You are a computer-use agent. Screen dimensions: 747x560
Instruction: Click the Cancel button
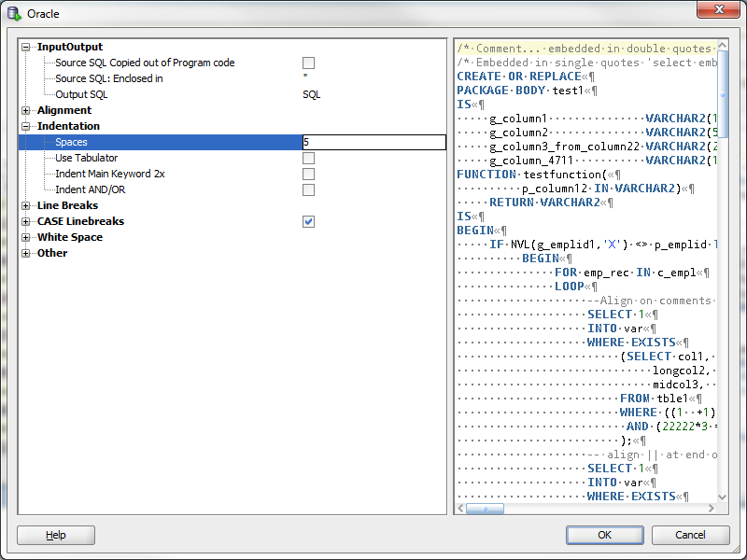[x=690, y=535]
